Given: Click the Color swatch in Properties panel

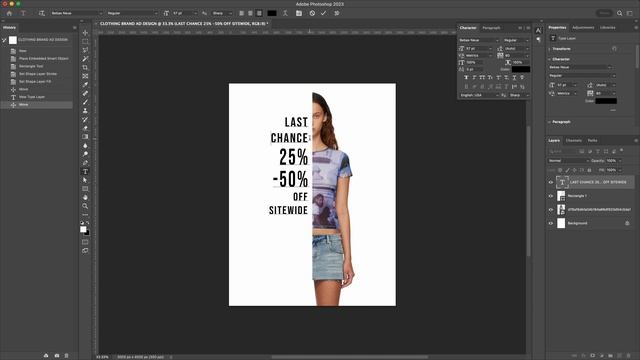Looking at the screenshot, I should click(606, 101).
